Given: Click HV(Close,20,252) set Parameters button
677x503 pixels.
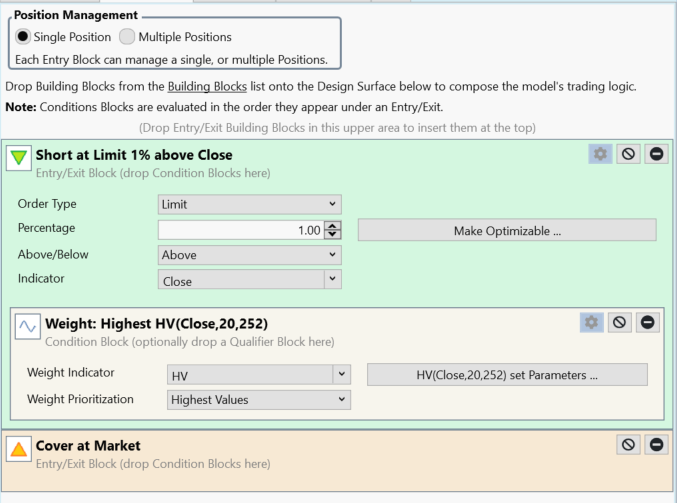Looking at the screenshot, I should [507, 375].
